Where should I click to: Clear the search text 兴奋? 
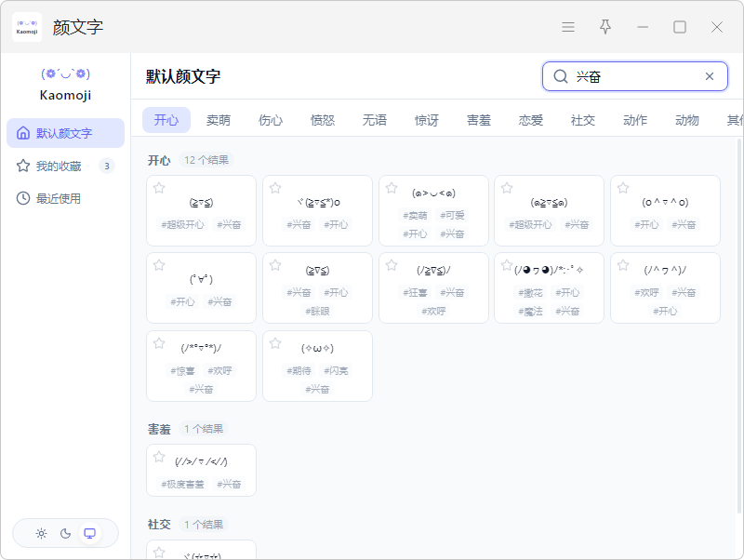point(710,76)
